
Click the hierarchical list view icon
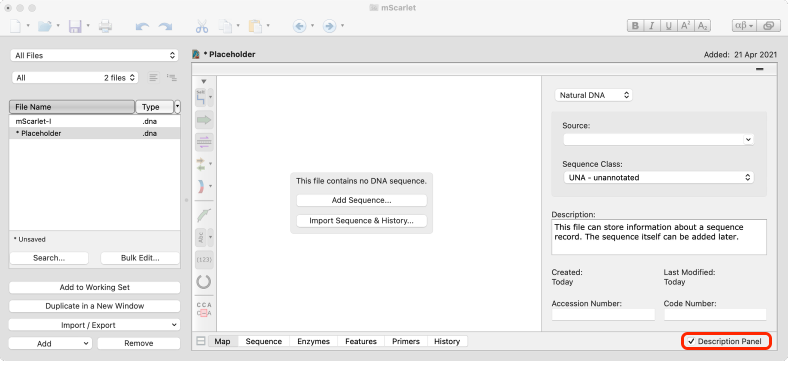pyautogui.click(x=172, y=77)
